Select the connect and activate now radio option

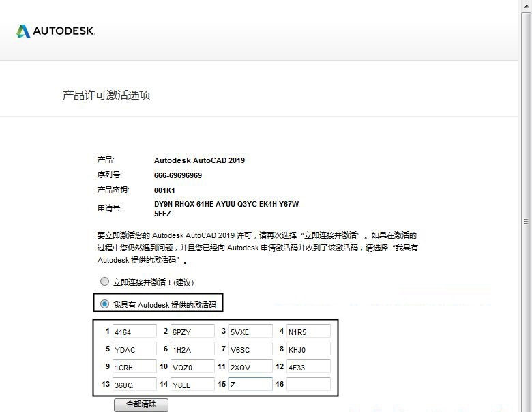point(104,282)
